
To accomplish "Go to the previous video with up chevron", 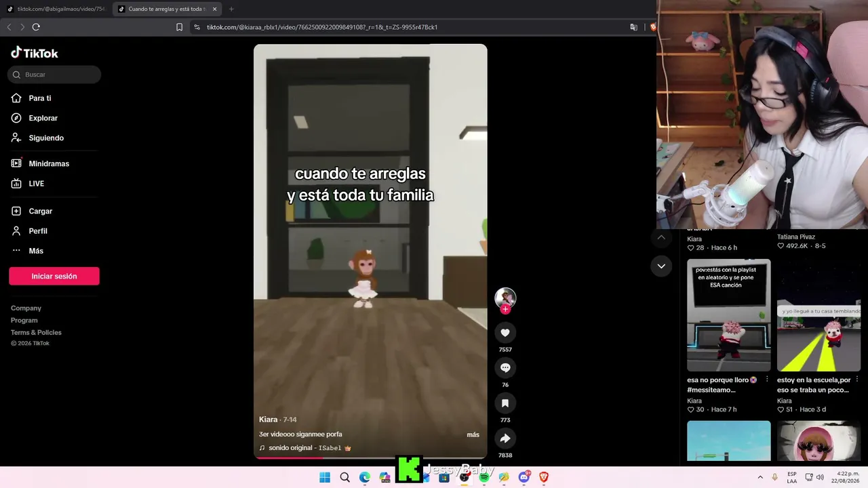I will click(661, 237).
